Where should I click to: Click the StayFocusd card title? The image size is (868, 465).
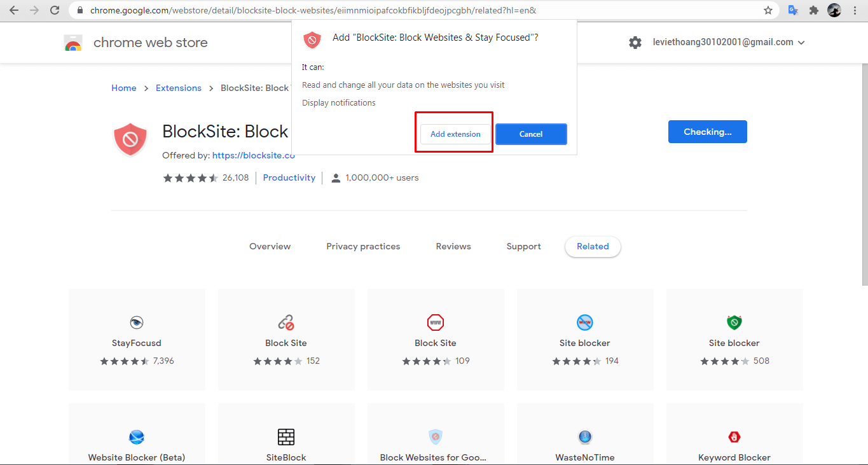(137, 343)
